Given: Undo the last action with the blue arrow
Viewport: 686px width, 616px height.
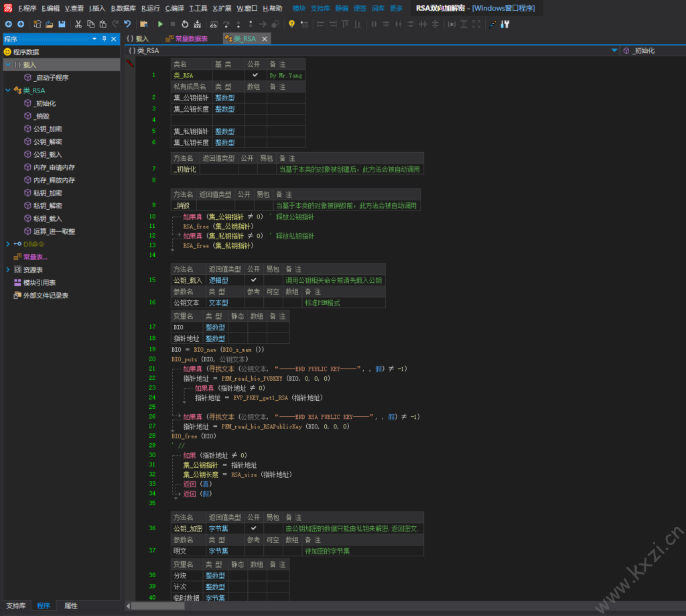Looking at the screenshot, I should (127, 24).
